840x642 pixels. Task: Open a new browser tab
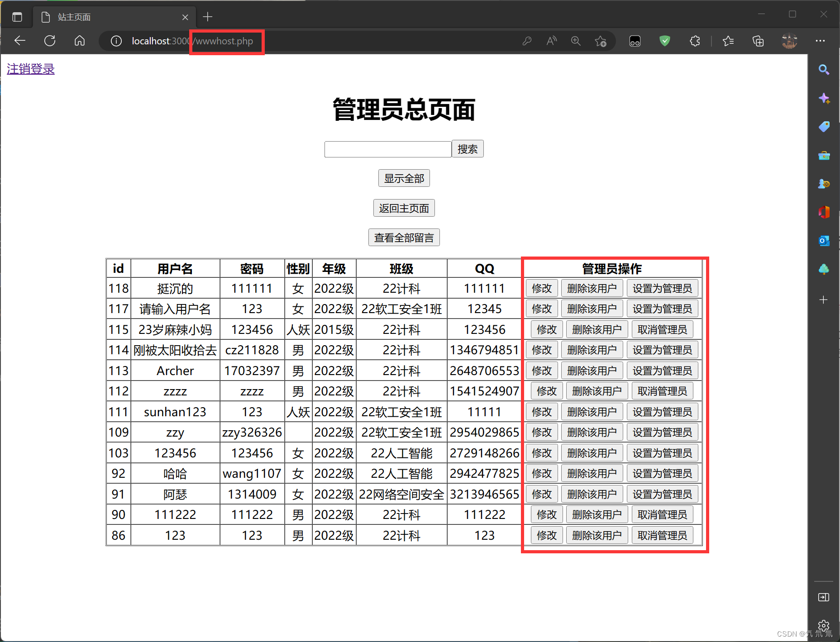tap(207, 17)
